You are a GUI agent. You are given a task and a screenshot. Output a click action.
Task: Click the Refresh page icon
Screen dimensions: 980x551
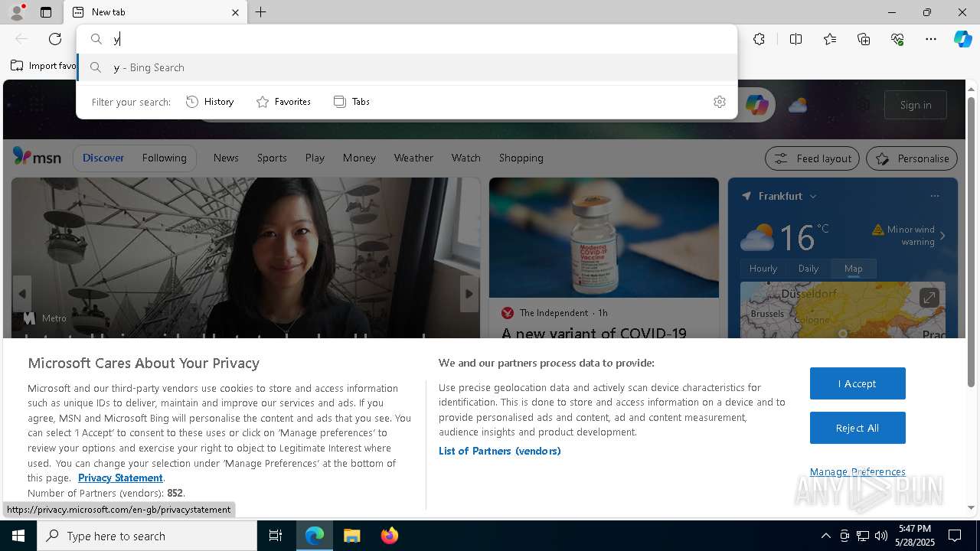click(x=55, y=39)
